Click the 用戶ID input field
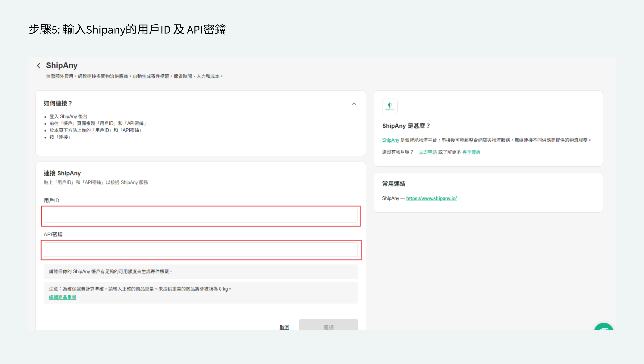The width and height of the screenshot is (644, 364). [201, 216]
